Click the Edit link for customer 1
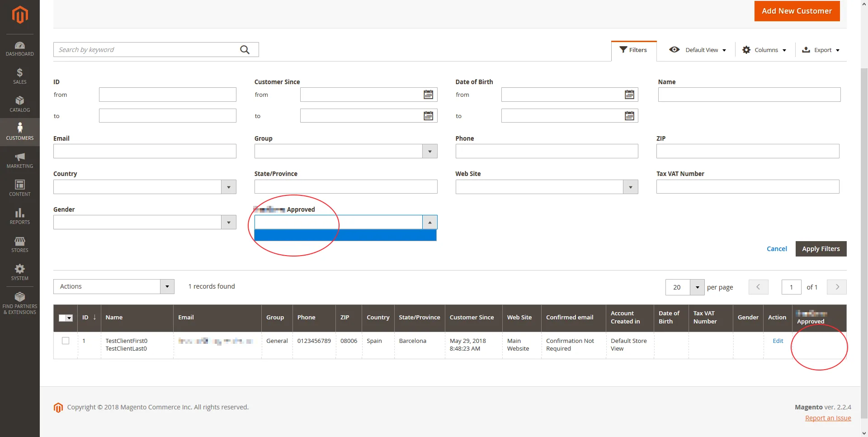 (778, 341)
